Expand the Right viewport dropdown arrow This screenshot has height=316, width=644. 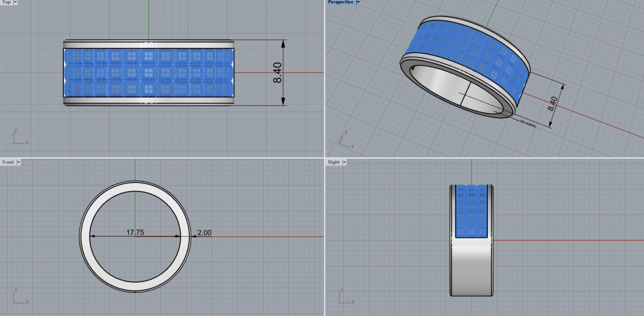[344, 162]
